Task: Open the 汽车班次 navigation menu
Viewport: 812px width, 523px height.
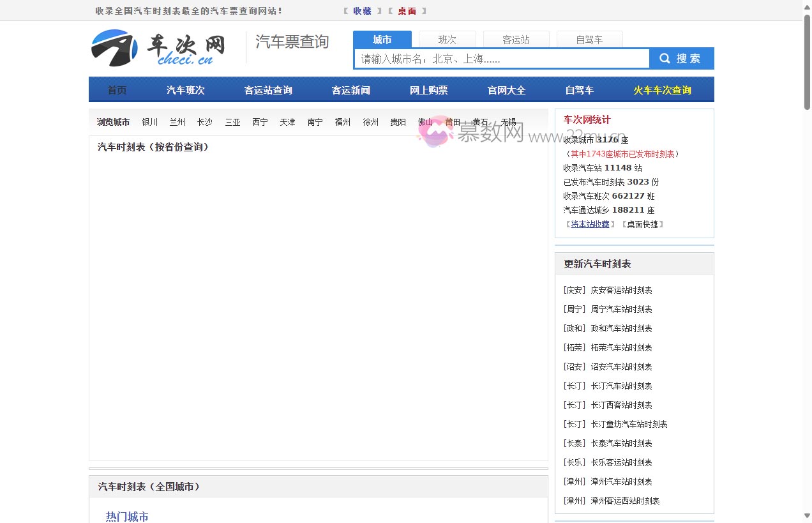Action: [x=185, y=90]
